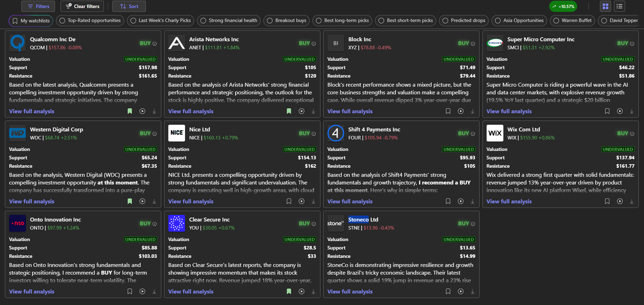The image size is (644, 305).
Task: Download the Western Digital analysis
Action: pyautogui.click(x=154, y=202)
